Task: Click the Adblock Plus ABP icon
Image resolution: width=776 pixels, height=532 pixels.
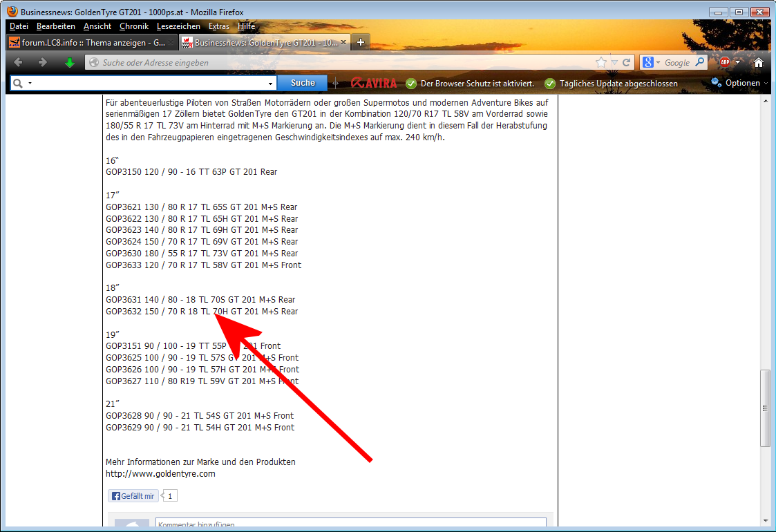Action: (x=724, y=62)
